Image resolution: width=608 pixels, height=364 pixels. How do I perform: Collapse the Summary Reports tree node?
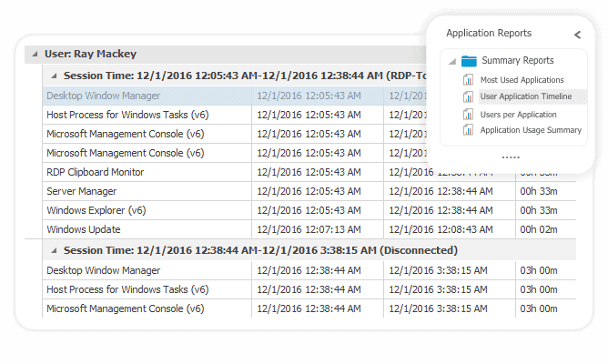click(x=452, y=61)
